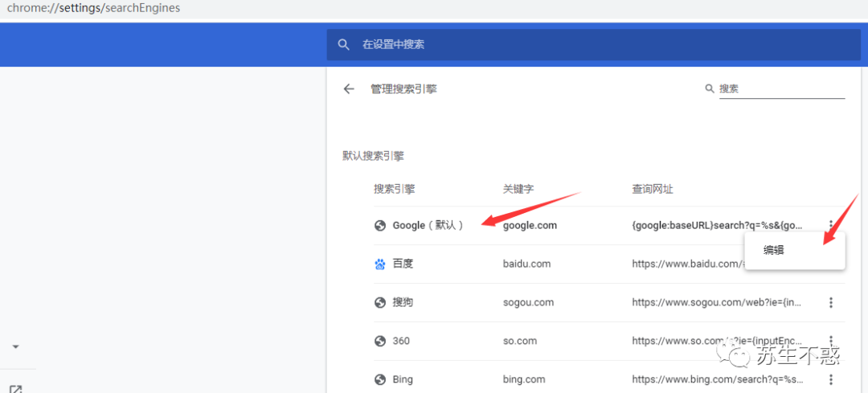Click the globe icon for 搜狗
Screen dimensions: 868x393
379,302
